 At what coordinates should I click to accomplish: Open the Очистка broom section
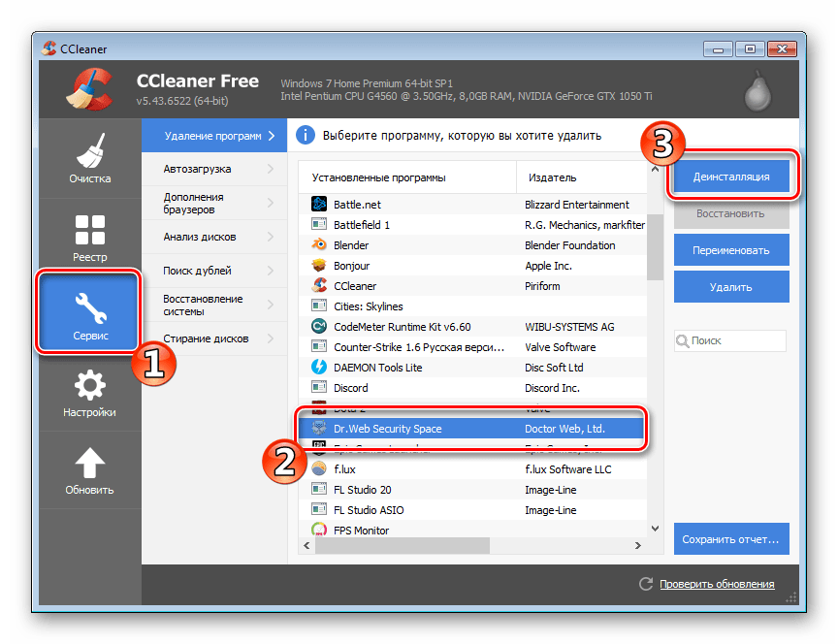coord(89,158)
